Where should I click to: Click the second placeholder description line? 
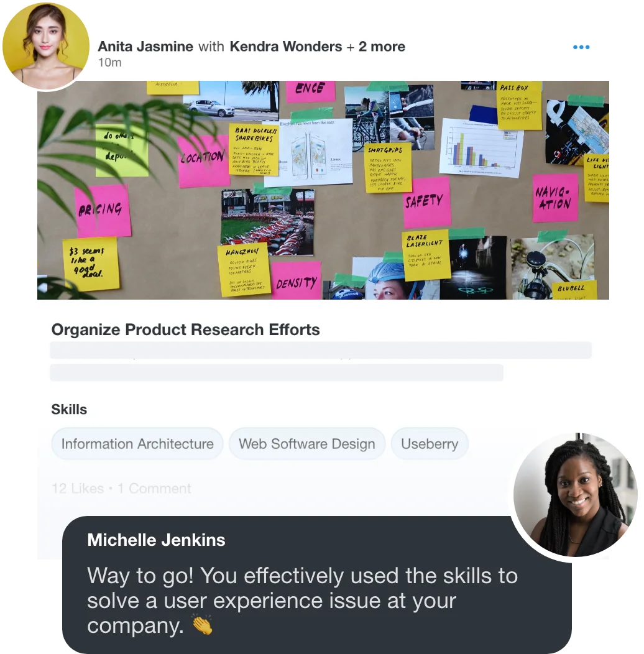277,372
